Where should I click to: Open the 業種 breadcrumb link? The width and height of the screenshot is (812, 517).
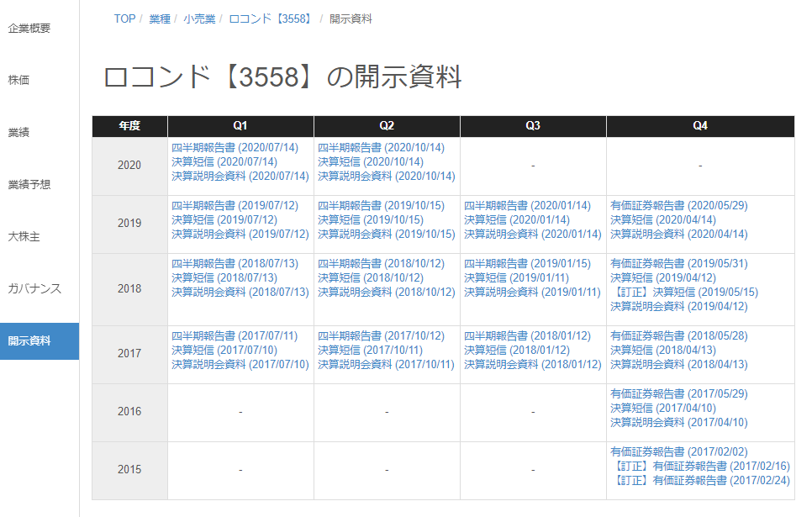[x=160, y=19]
